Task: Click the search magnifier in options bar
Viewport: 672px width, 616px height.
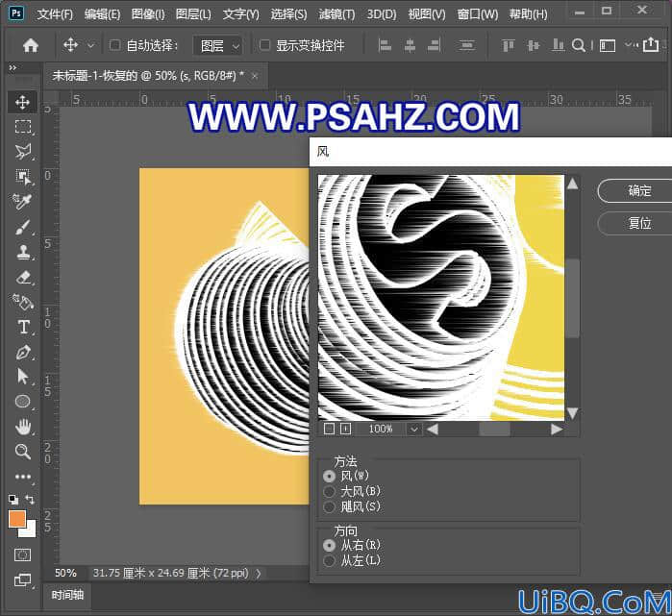Action: click(x=579, y=45)
